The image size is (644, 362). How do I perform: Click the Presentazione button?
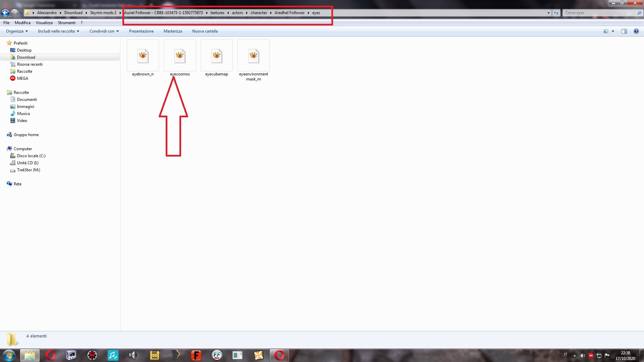[141, 31]
